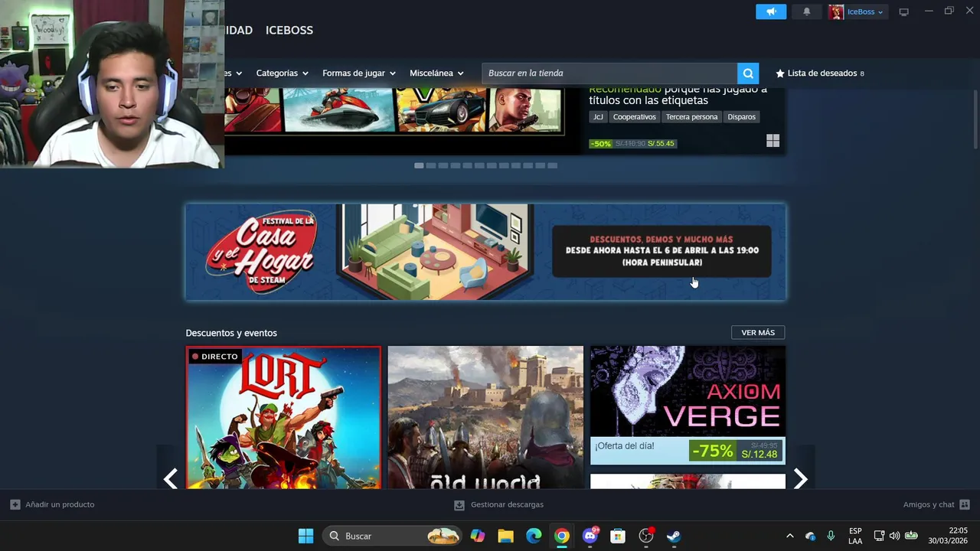Open Microsoft Edge from the taskbar

534,536
